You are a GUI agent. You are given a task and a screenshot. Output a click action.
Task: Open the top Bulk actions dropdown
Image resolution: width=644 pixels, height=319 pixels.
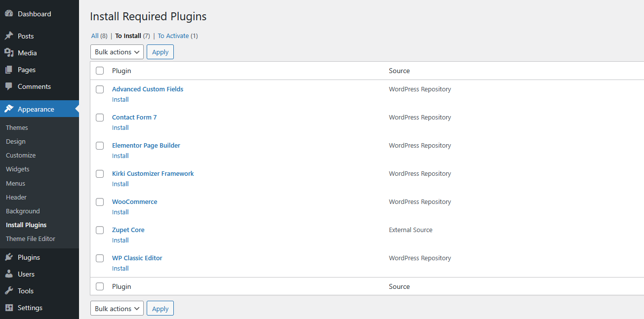pos(117,51)
